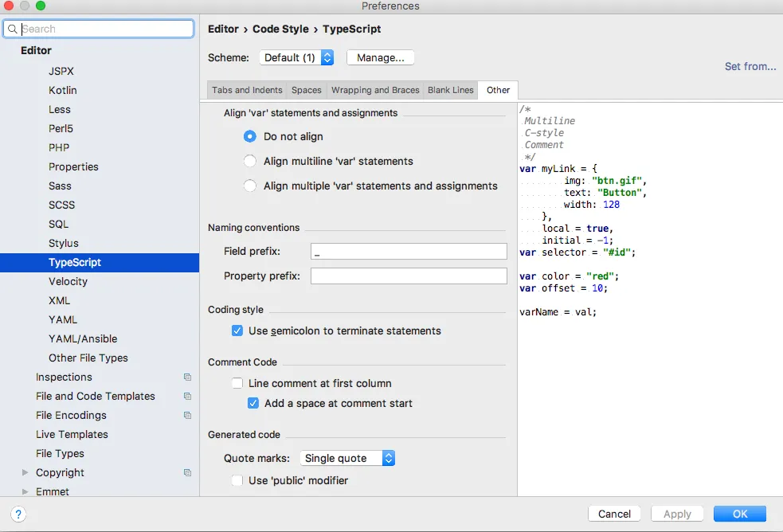
Task: Disable Use semicolon to terminate statements
Action: pos(237,331)
